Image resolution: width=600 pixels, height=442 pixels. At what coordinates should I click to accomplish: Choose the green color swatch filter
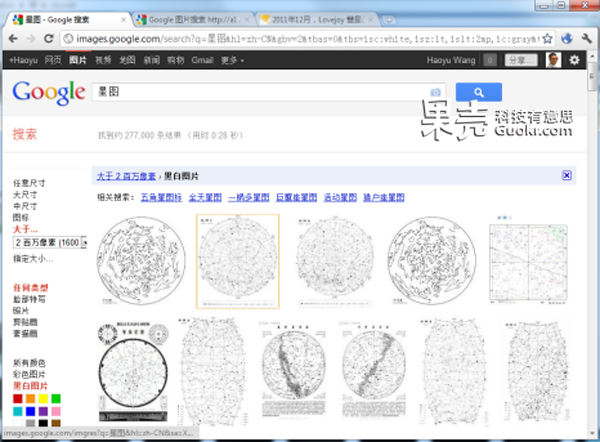coord(57,399)
